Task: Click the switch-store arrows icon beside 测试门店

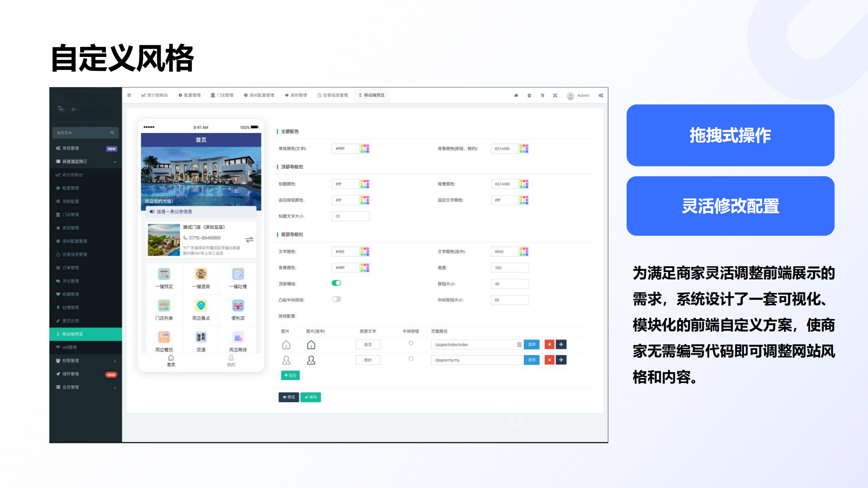Action: tap(249, 240)
